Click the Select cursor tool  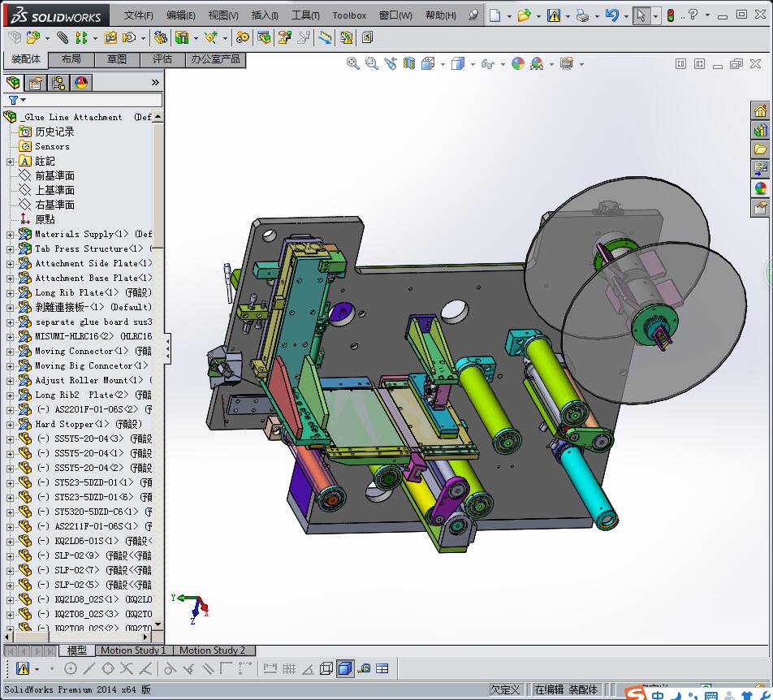pyautogui.click(x=641, y=15)
